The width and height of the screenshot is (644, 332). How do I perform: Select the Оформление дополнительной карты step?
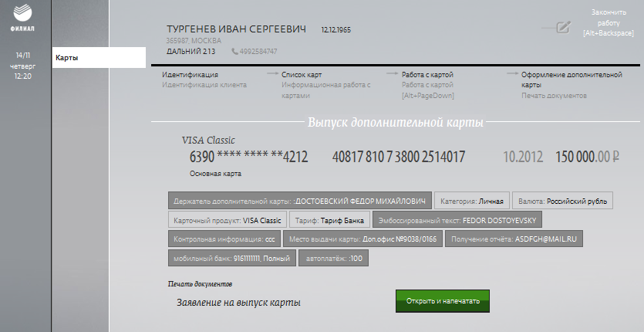[x=572, y=80]
